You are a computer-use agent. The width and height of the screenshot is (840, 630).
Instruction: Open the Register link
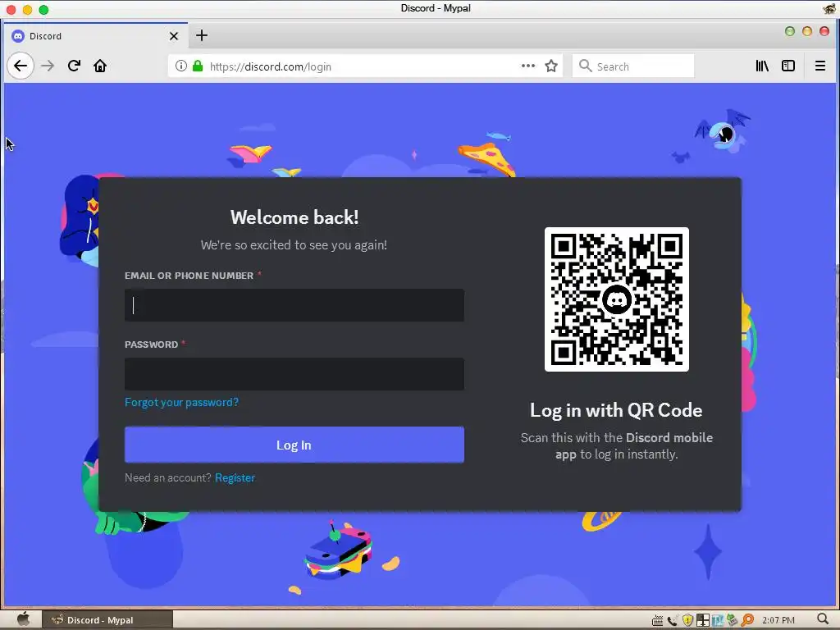235,478
